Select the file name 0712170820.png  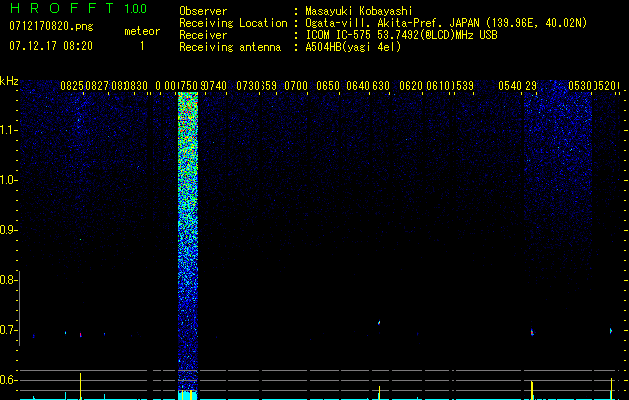[x=51, y=27]
